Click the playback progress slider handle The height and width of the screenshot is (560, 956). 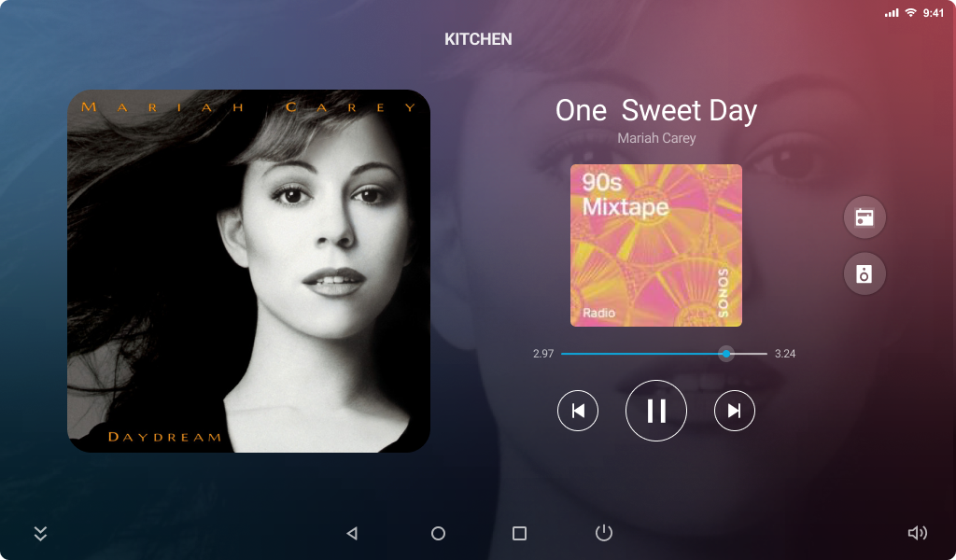726,354
